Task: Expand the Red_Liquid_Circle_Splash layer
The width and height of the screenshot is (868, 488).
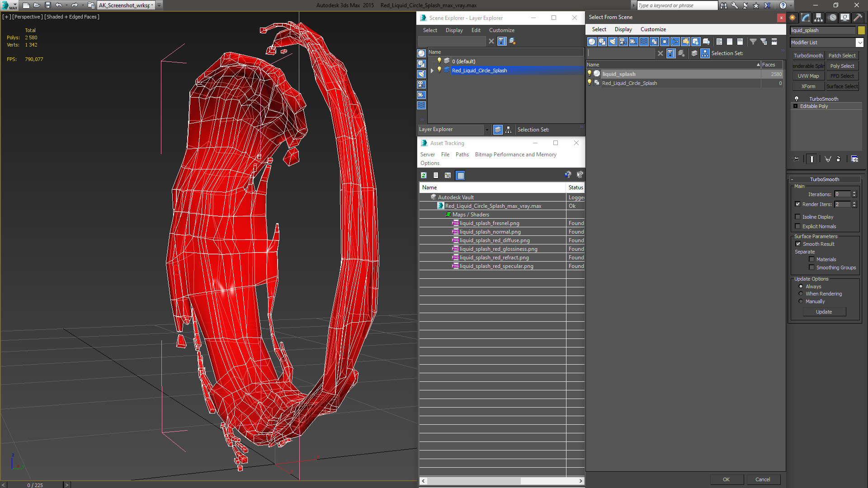Action: tap(432, 70)
